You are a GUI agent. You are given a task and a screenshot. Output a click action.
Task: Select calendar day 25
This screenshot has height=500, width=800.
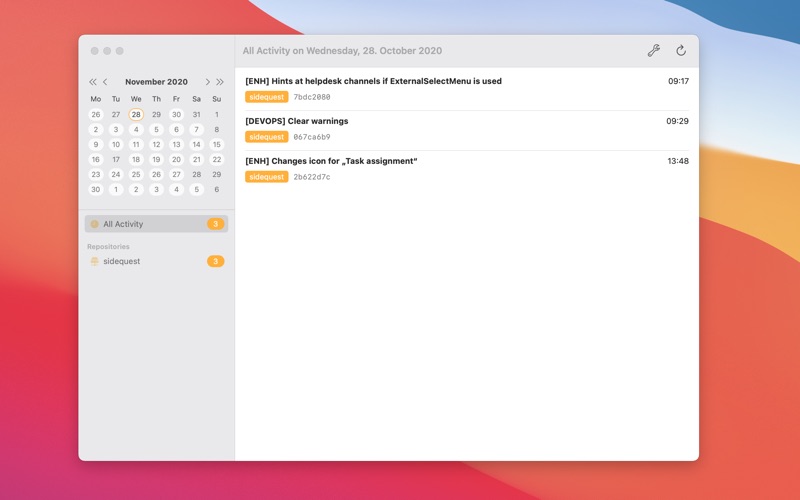click(136, 174)
